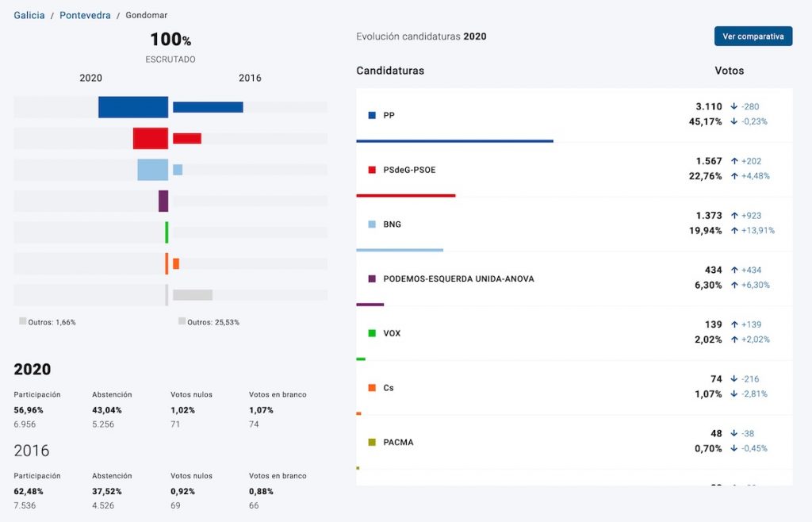Open the Pontevedra breadcrumb link
Screen dimensions: 812x522
[85, 15]
